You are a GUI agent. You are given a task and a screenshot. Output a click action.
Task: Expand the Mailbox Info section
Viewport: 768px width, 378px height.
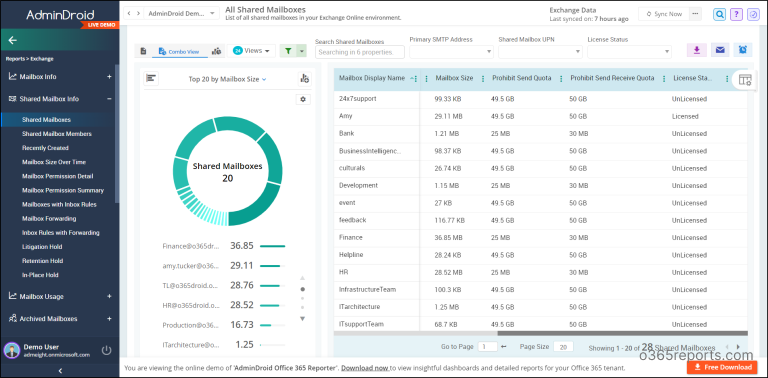[x=109, y=77]
